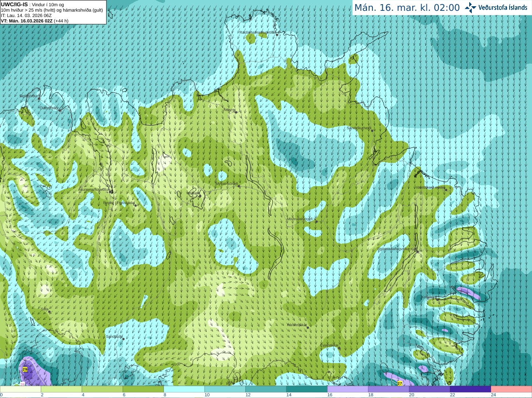Pick the 8–10 m/s pale cyan legend swatch
This screenshot has width=532, height=398.
coord(184,389)
